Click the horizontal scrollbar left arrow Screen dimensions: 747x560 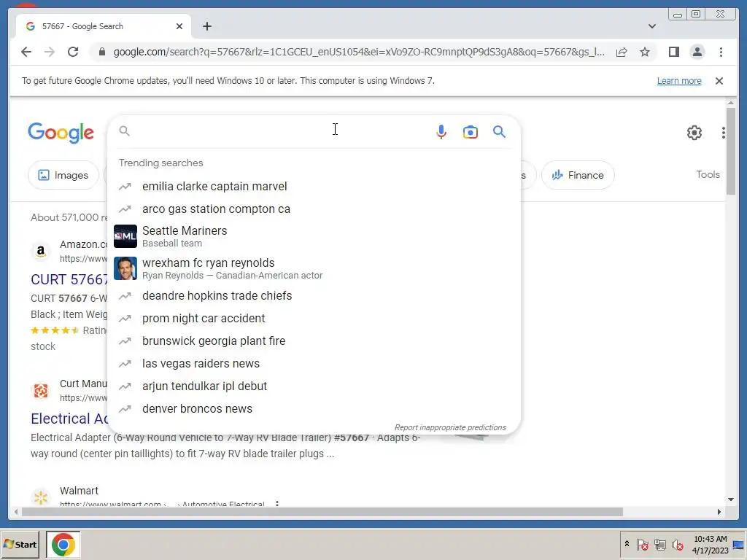pos(16,512)
